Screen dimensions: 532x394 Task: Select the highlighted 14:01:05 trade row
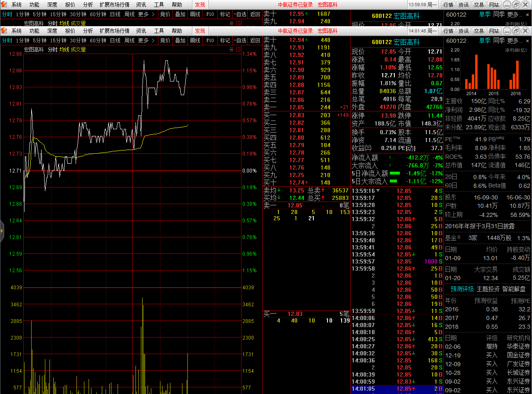[397, 389]
